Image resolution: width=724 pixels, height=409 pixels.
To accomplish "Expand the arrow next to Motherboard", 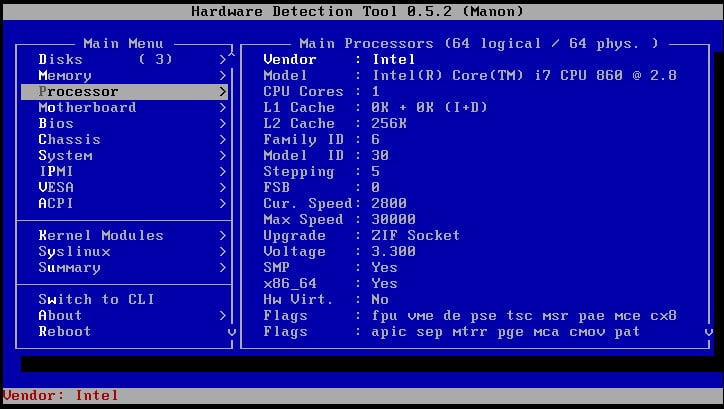I will [223, 108].
